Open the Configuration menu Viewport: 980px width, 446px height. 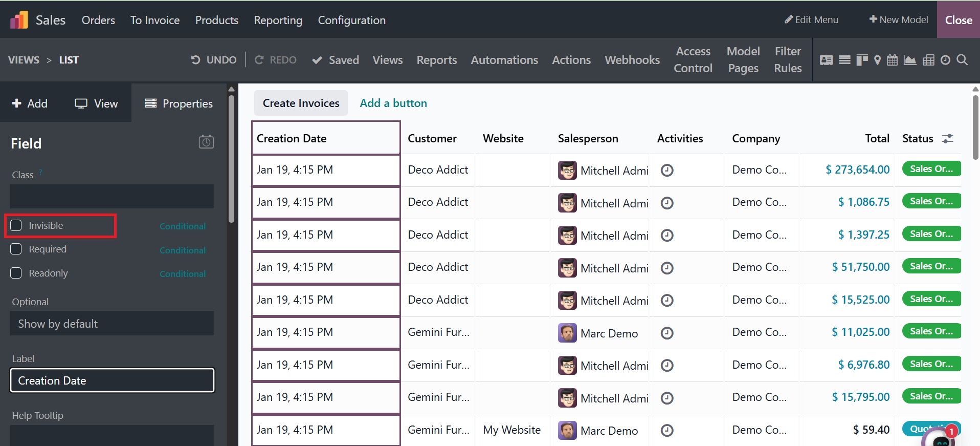351,20
